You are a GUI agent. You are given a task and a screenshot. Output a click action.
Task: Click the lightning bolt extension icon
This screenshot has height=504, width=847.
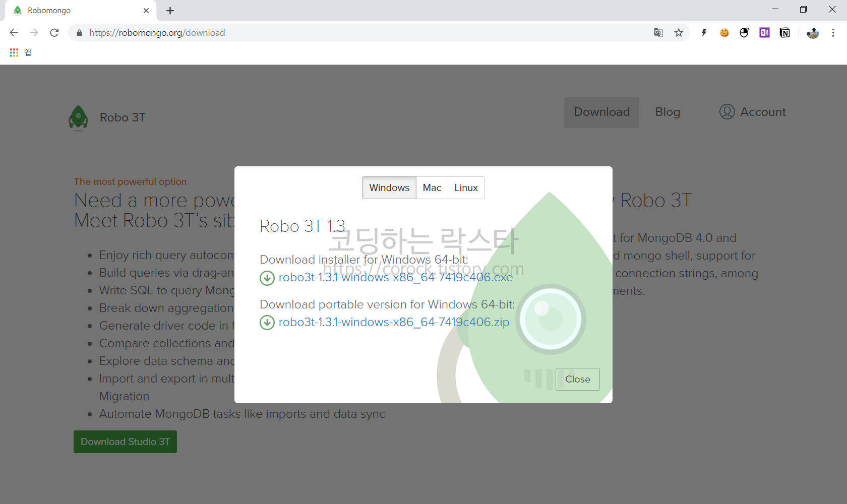coord(704,33)
